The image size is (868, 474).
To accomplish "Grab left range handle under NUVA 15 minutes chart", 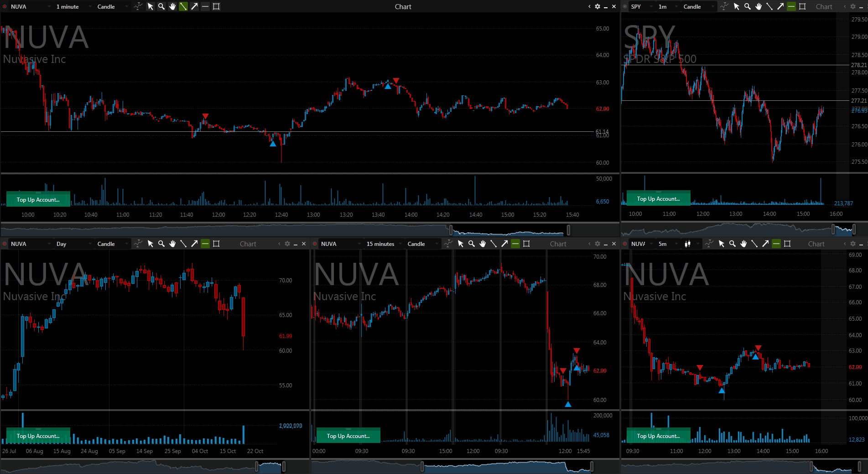I will (x=422, y=466).
